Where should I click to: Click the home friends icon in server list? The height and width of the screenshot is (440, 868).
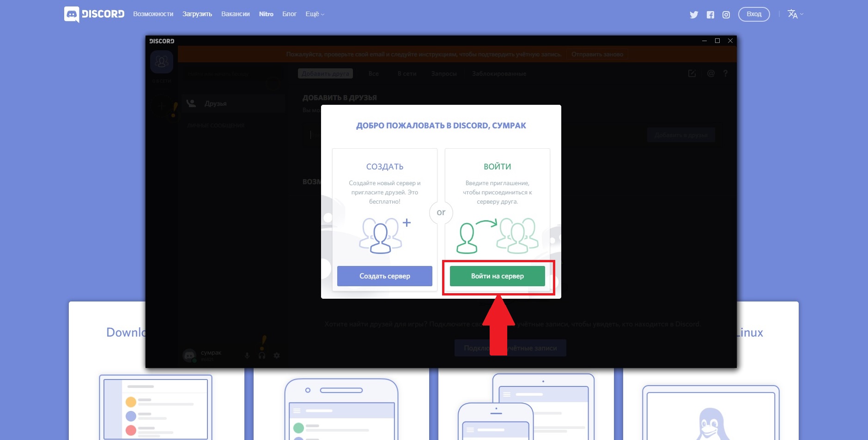click(162, 62)
